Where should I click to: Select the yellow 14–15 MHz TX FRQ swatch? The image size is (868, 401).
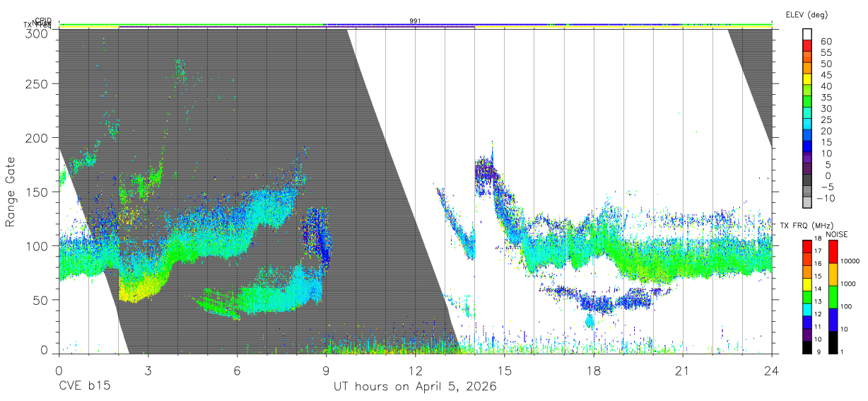pyautogui.click(x=808, y=284)
